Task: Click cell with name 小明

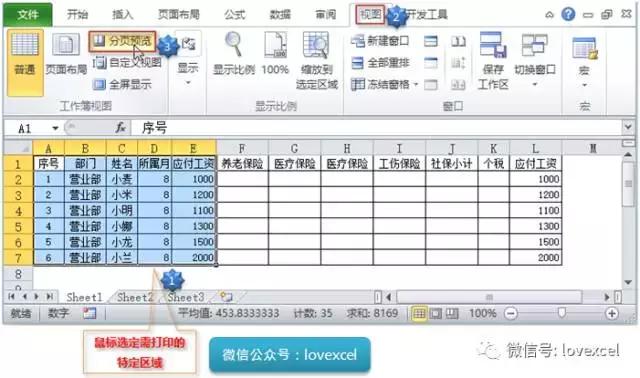Action: [x=122, y=211]
